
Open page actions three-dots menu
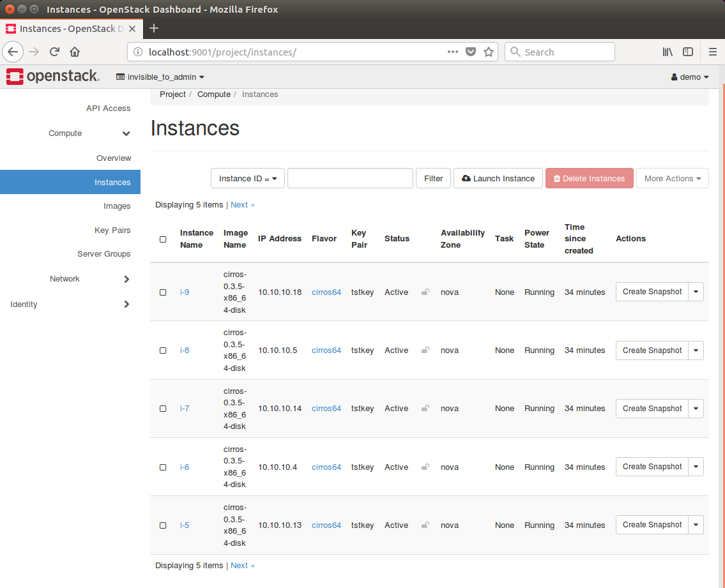[453, 52]
